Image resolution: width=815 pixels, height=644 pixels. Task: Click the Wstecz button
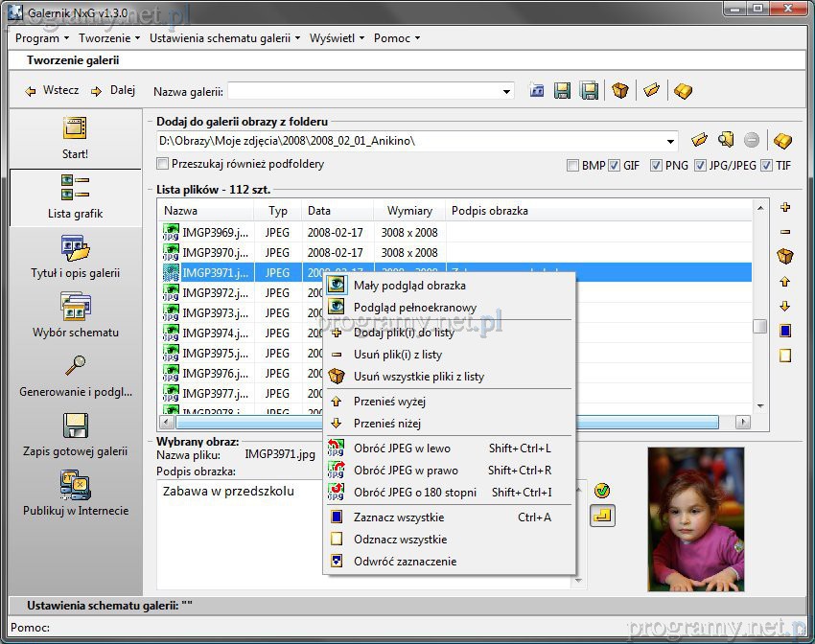pyautogui.click(x=52, y=91)
